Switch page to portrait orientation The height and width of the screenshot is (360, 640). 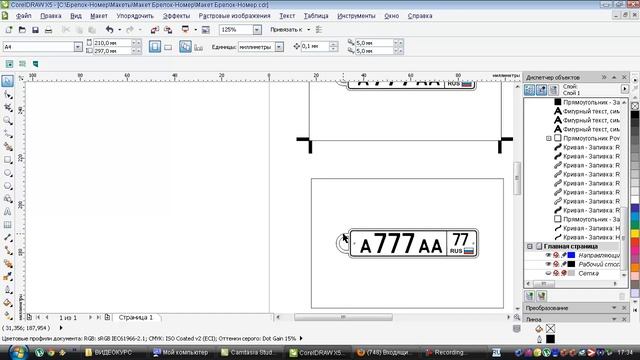pyautogui.click(x=155, y=47)
